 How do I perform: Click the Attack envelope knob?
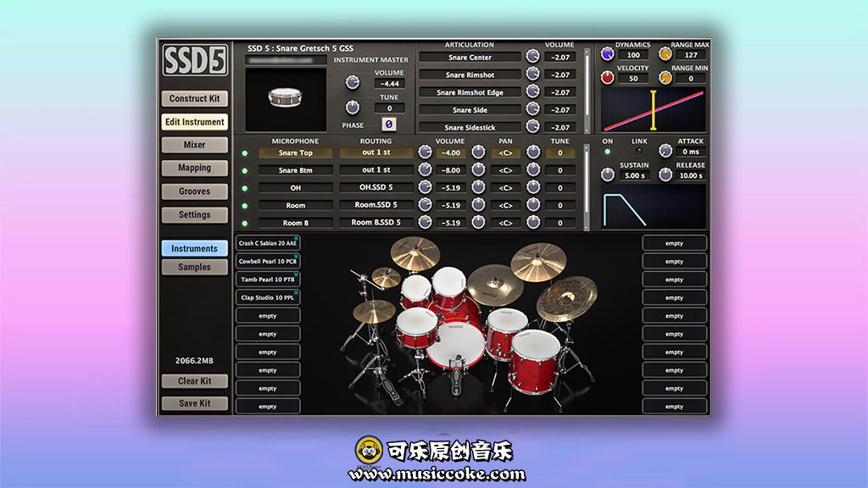[665, 151]
